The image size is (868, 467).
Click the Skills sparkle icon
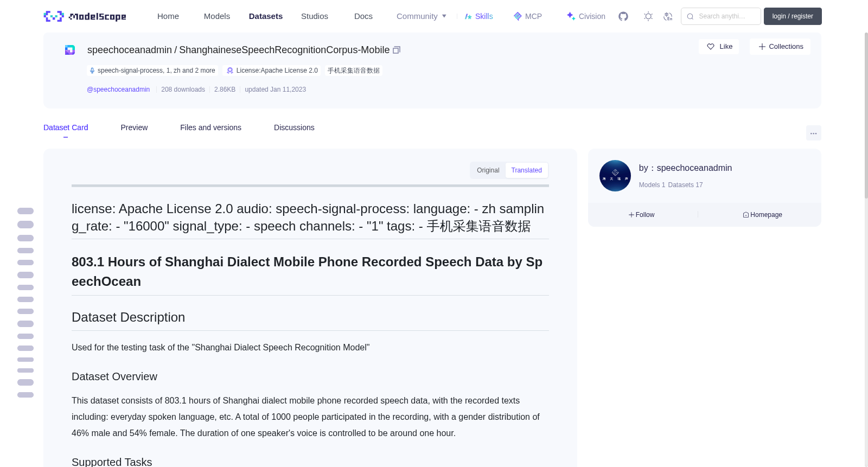468,16
